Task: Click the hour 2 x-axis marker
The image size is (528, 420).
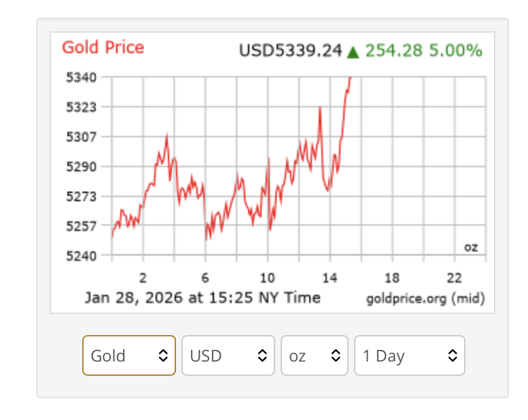Action: 143,278
